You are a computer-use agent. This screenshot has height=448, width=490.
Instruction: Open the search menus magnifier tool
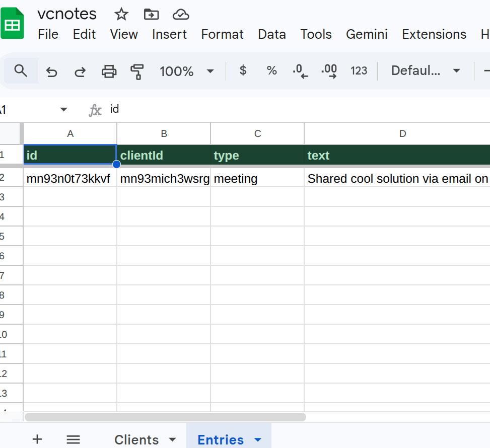click(21, 71)
